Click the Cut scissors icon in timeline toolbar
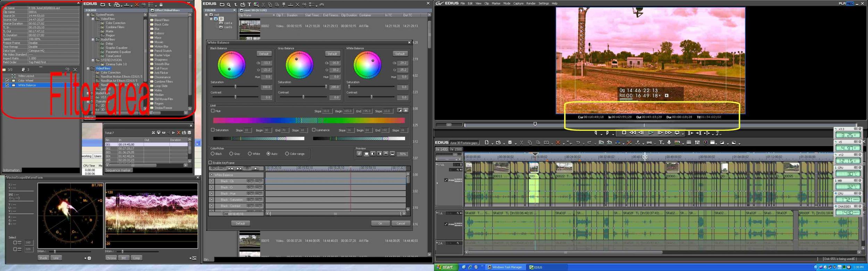The height and width of the screenshot is (271, 868). [x=521, y=143]
